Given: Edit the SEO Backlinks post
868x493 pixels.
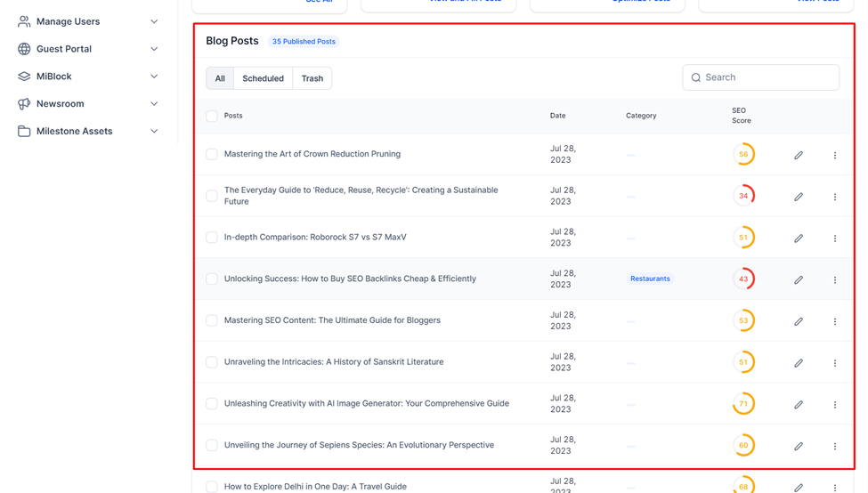Looking at the screenshot, I should coord(799,279).
